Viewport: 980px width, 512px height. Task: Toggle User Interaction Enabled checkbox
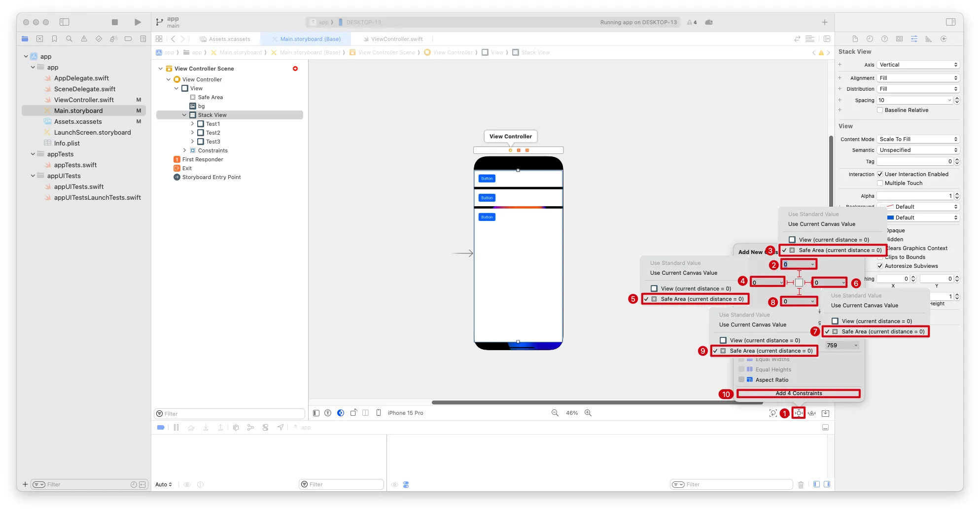click(x=880, y=175)
